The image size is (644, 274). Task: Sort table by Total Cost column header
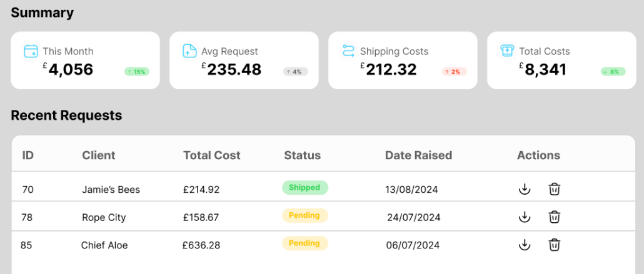pos(211,155)
